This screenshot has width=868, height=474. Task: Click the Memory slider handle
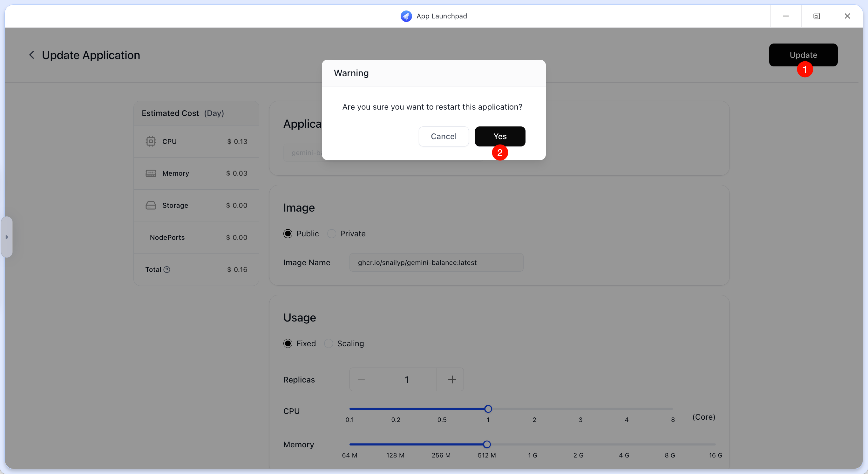click(486, 444)
